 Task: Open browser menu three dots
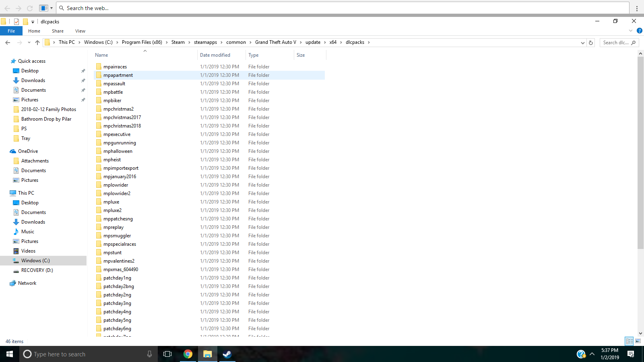click(x=637, y=8)
